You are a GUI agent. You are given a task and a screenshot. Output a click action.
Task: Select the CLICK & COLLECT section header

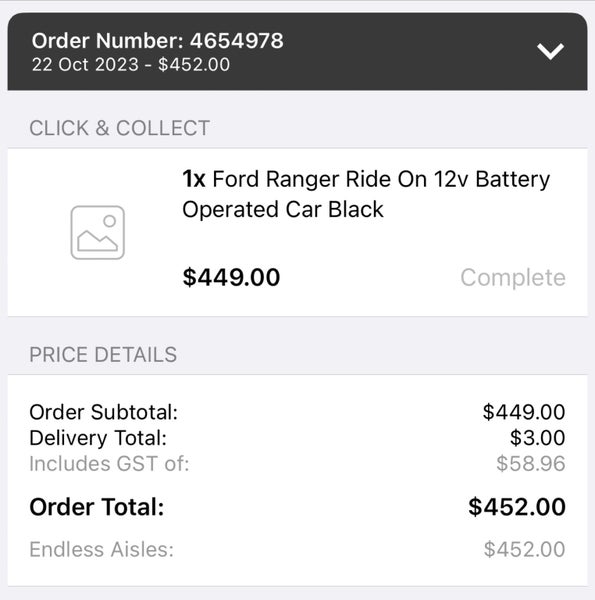[119, 128]
